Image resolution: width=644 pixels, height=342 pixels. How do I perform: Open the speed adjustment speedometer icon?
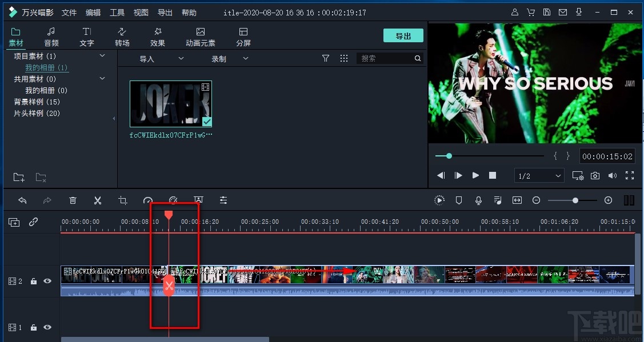[148, 200]
